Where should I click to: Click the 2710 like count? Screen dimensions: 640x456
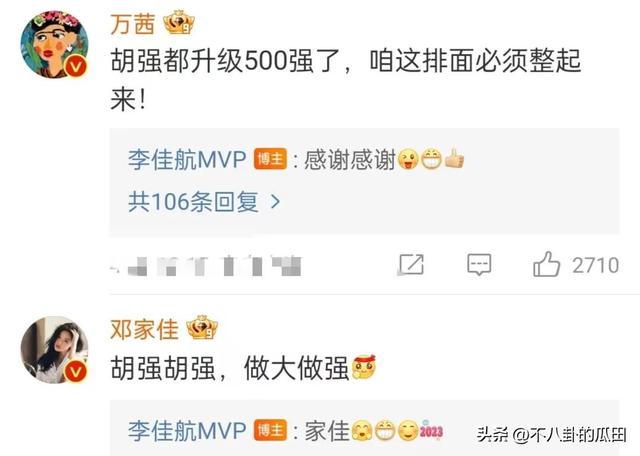point(596,265)
